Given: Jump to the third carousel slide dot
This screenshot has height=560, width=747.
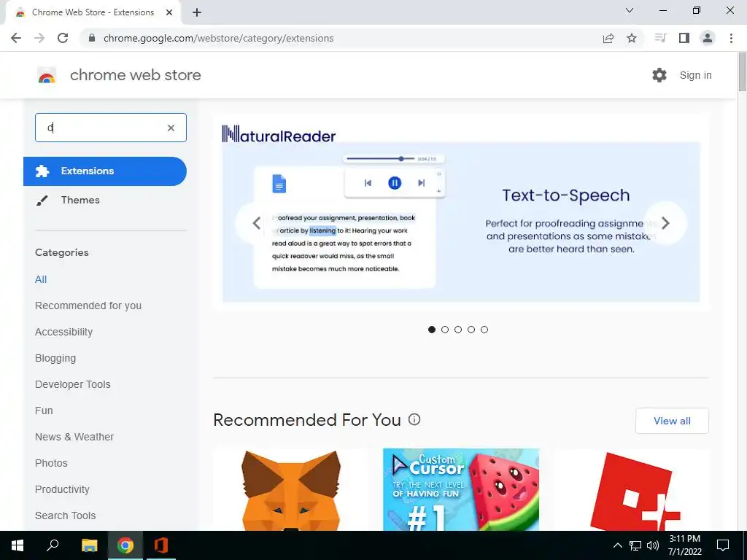Looking at the screenshot, I should tap(458, 330).
